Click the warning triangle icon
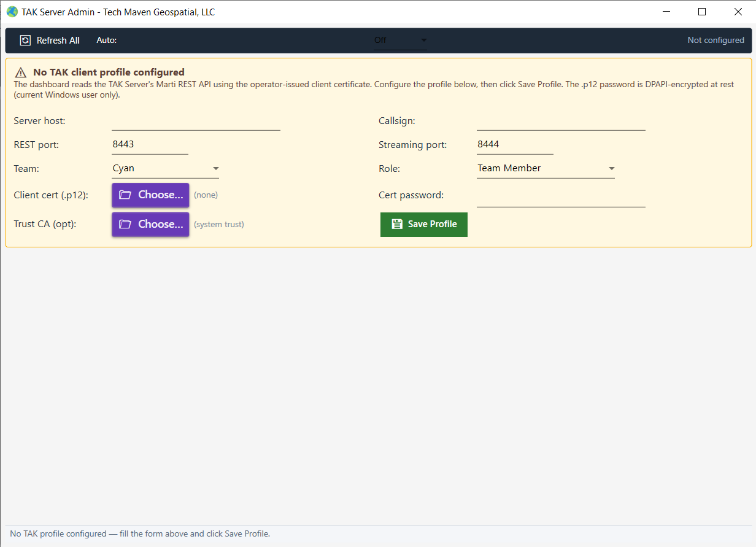The height and width of the screenshot is (547, 756). [21, 72]
